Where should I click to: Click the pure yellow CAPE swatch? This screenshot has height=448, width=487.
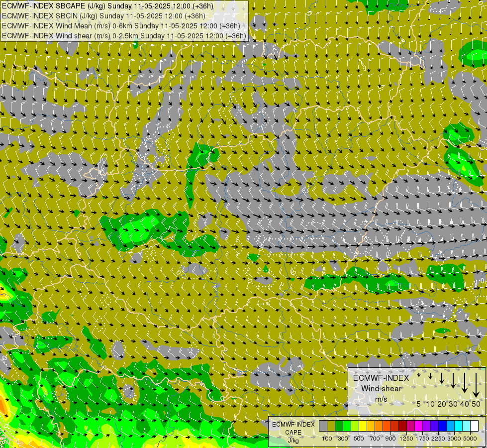tap(363, 426)
